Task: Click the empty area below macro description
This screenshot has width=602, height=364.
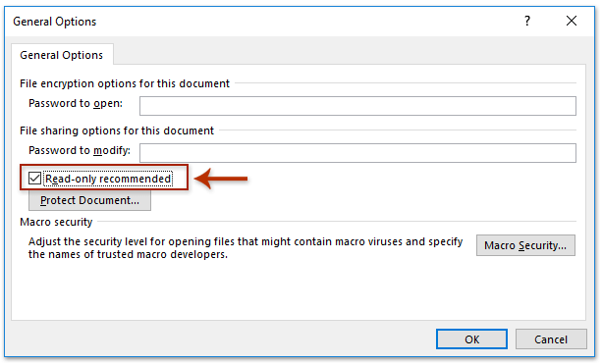Action: click(299, 291)
